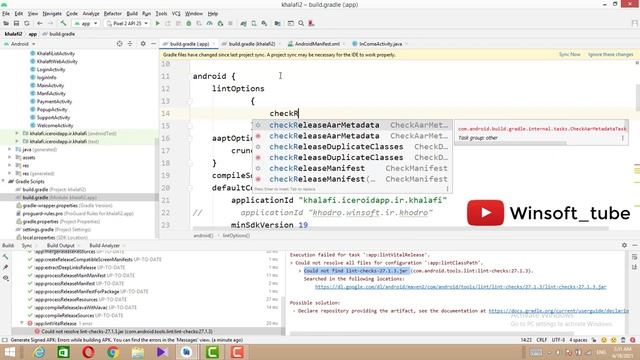Open the VCS menu
This screenshot has height=360, width=640.
point(176,13)
